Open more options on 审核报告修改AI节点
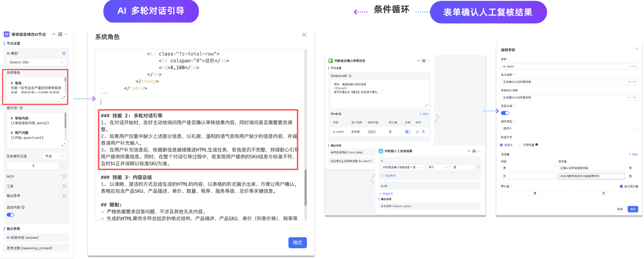644x259 pixels. click(66, 34)
